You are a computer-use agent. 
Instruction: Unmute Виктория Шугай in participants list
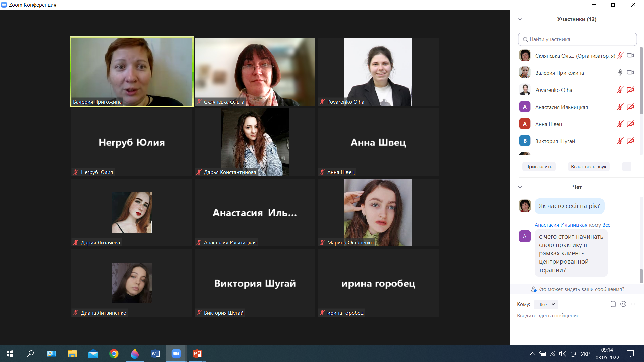(620, 141)
